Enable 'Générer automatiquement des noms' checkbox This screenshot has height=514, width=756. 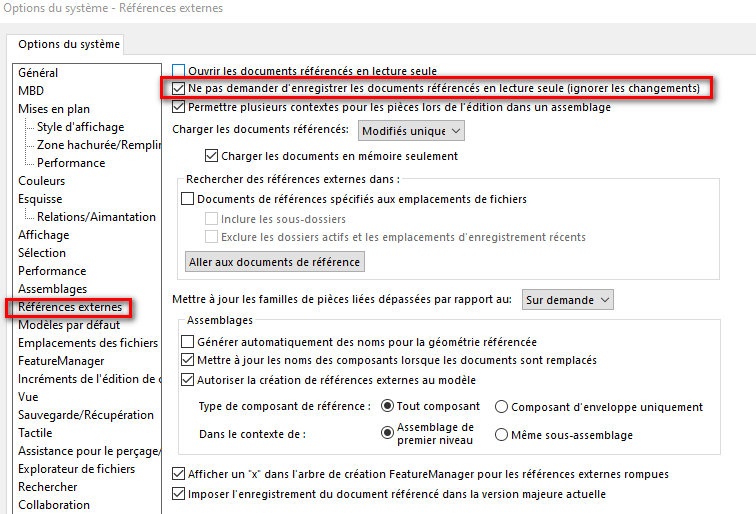[187, 342]
